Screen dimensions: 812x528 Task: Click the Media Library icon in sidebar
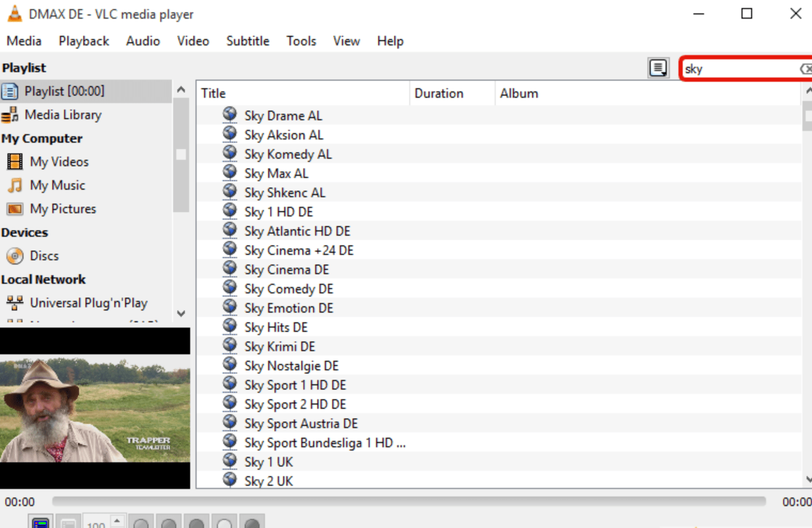click(x=10, y=115)
